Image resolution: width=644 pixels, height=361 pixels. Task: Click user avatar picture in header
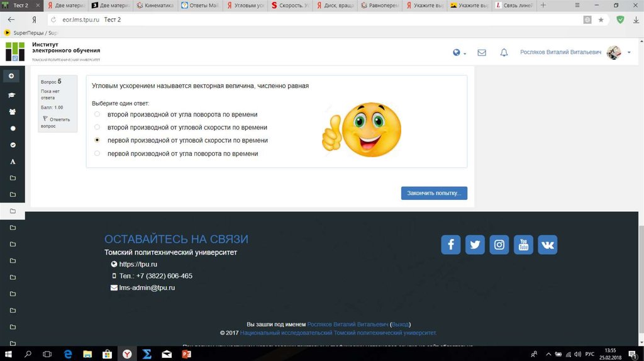[x=614, y=53]
